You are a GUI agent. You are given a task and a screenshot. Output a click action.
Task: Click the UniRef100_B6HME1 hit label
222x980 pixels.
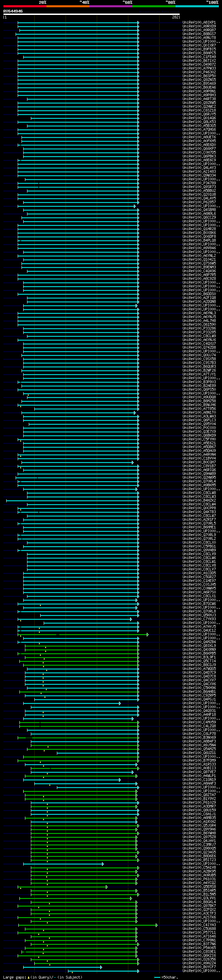pos(199,527)
